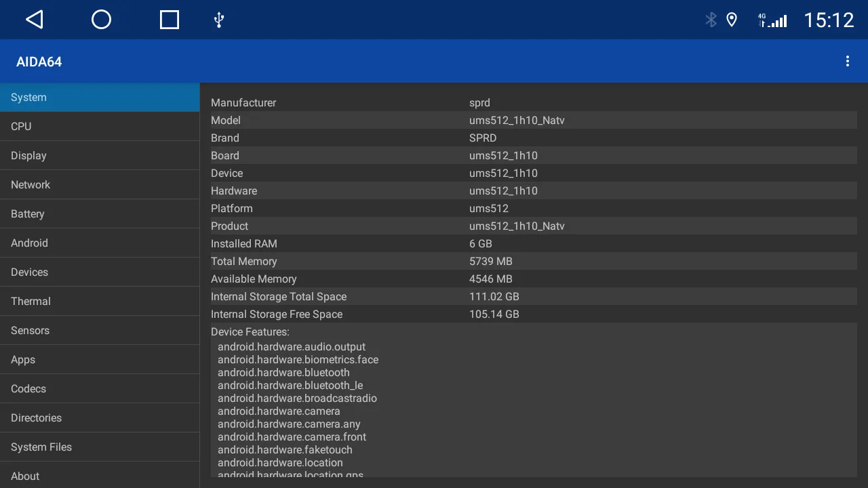Image resolution: width=868 pixels, height=488 pixels.
Task: Tap the location pin status icon
Action: pos(732,20)
